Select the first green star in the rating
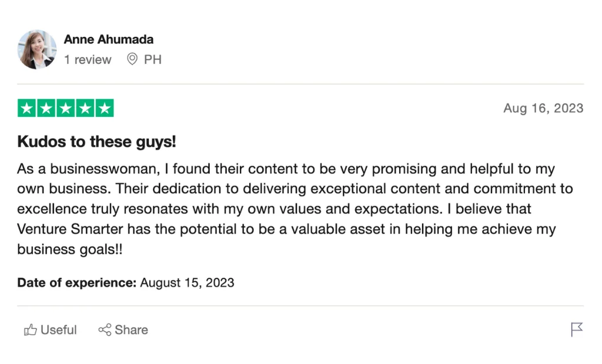Screen dimensions: 602x364 pos(28,108)
